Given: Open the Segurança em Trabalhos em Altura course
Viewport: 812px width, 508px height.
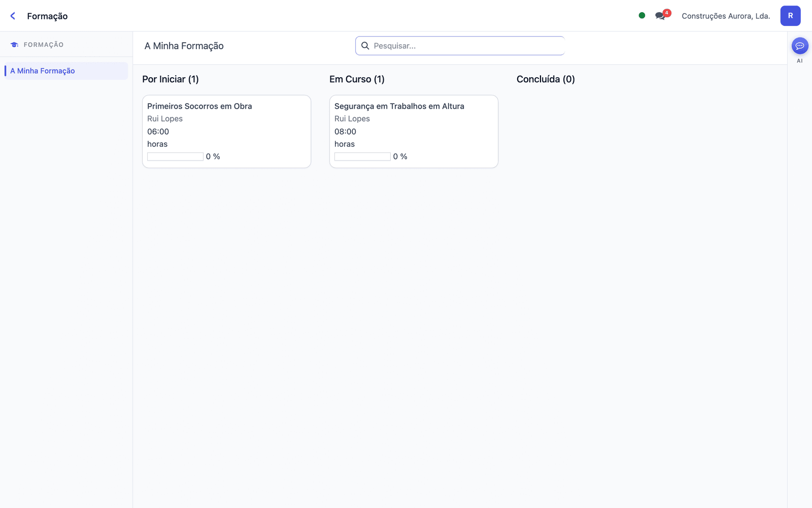Looking at the screenshot, I should (x=414, y=132).
